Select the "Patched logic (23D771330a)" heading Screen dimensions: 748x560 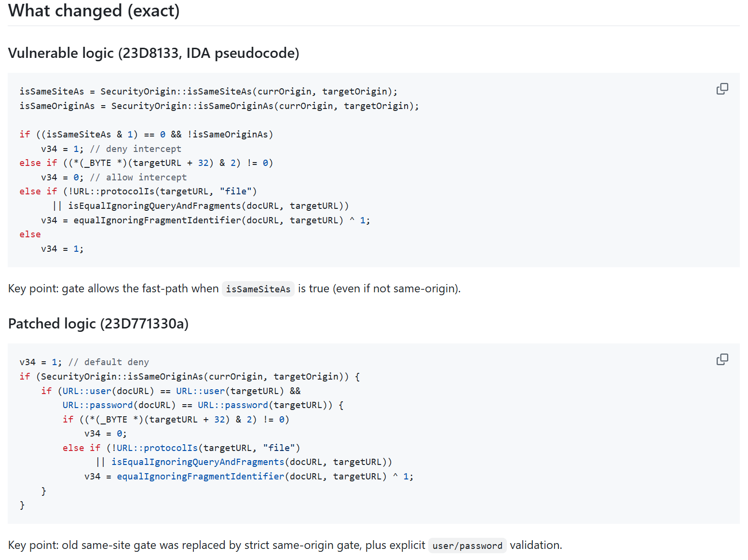[98, 324]
